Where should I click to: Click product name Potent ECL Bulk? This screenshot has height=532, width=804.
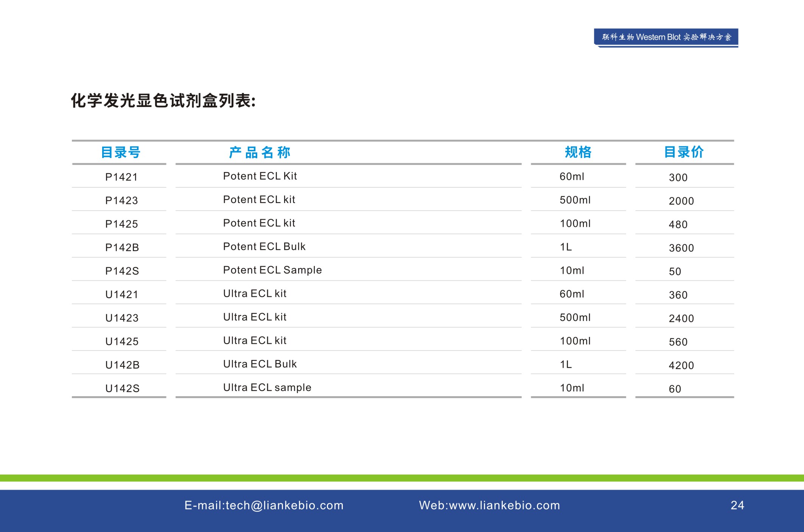coord(264,246)
